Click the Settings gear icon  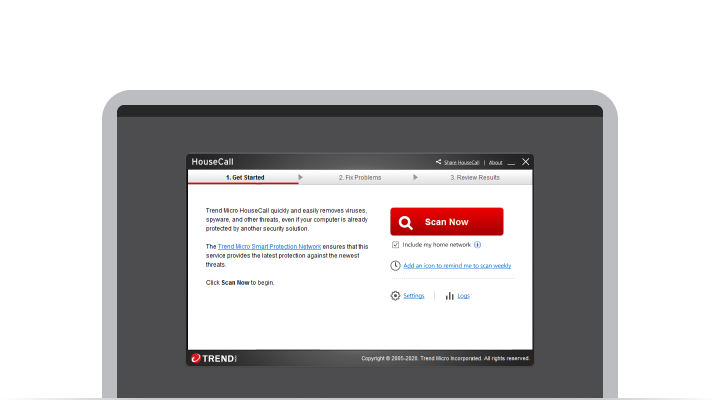tap(395, 296)
